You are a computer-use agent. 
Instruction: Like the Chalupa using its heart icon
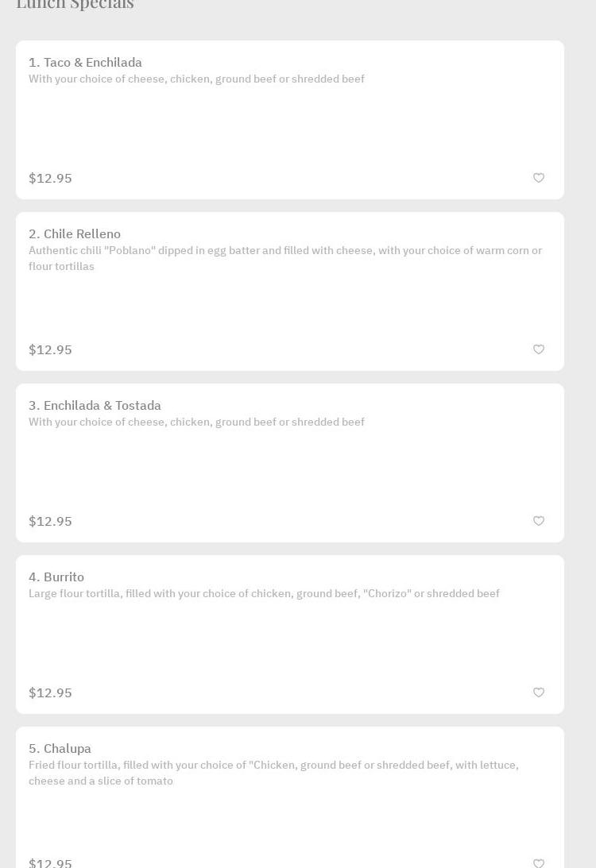(539, 862)
